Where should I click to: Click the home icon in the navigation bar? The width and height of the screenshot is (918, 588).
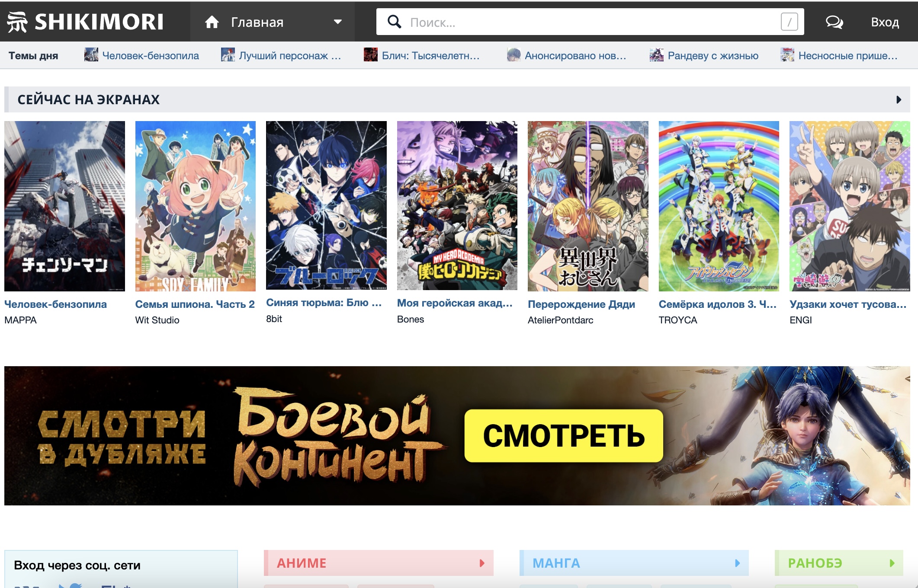(x=212, y=22)
